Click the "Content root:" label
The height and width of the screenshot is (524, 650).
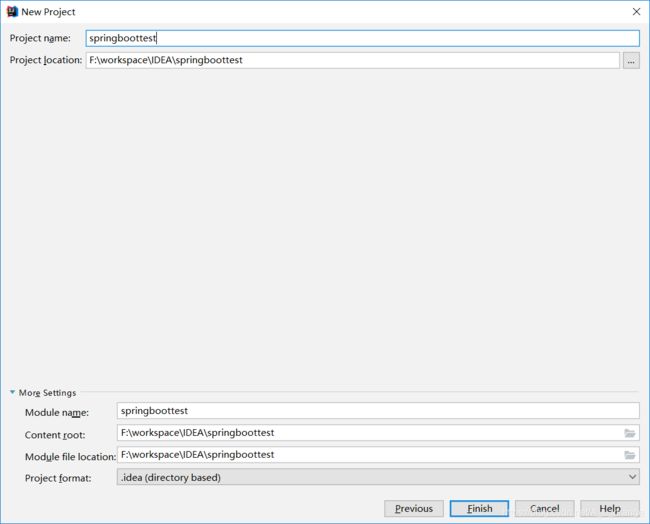coord(55,435)
